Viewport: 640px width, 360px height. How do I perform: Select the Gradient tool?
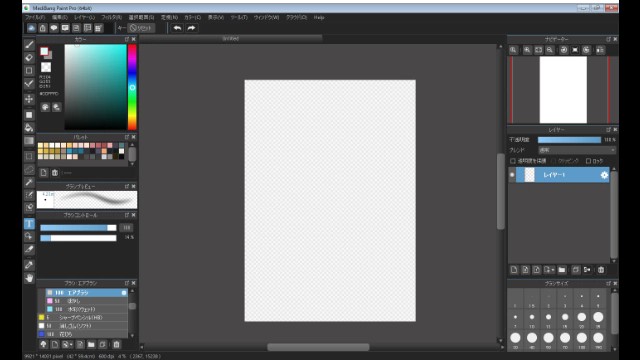(x=29, y=141)
